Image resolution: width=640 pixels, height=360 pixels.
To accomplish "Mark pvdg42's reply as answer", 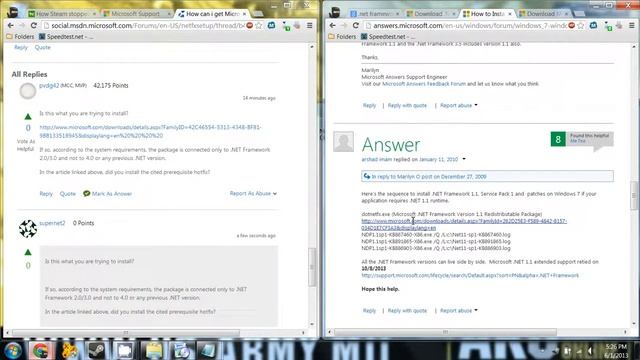I will [108, 193].
